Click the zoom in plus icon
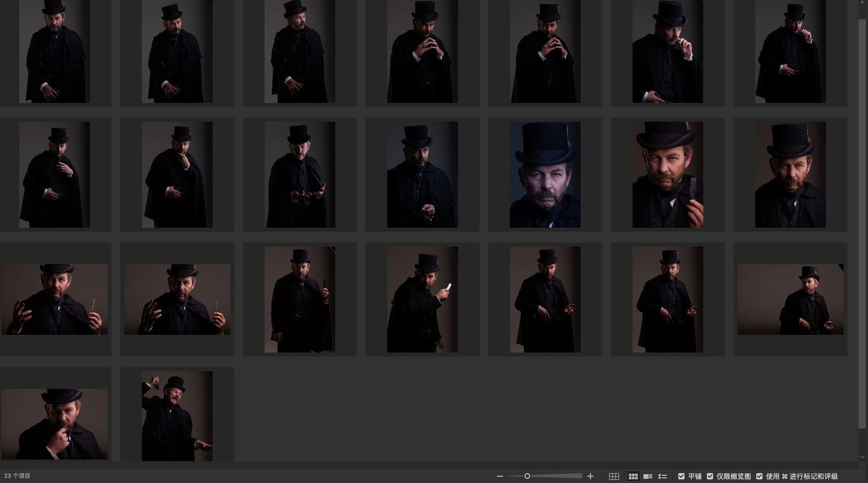Image resolution: width=868 pixels, height=483 pixels. (590, 476)
